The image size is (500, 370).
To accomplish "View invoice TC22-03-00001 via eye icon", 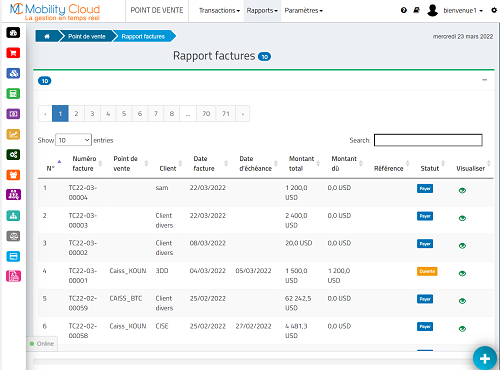I will pos(462,274).
